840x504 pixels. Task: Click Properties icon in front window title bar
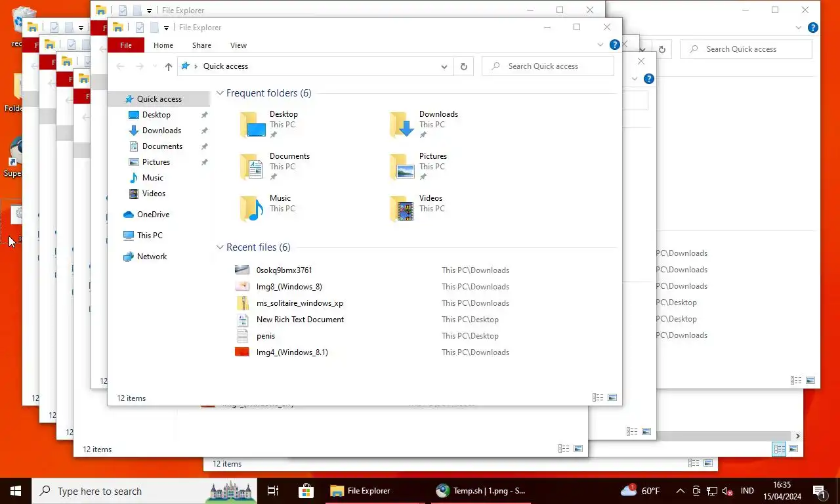coord(139,28)
